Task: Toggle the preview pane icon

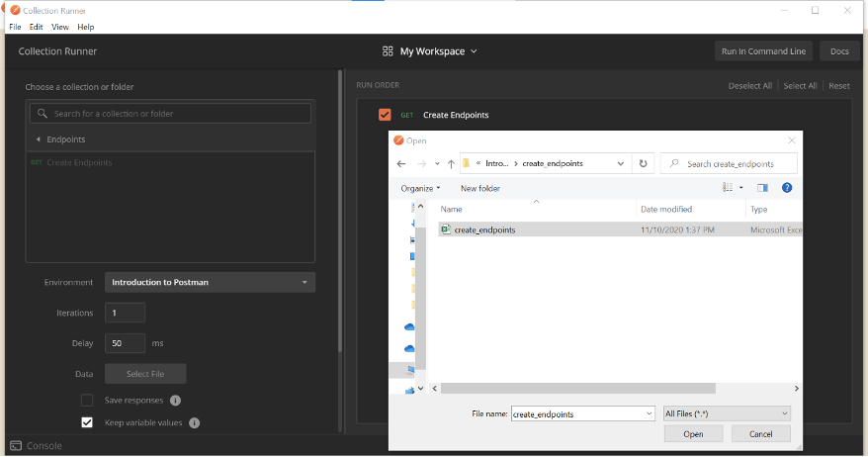Action: coord(762,187)
